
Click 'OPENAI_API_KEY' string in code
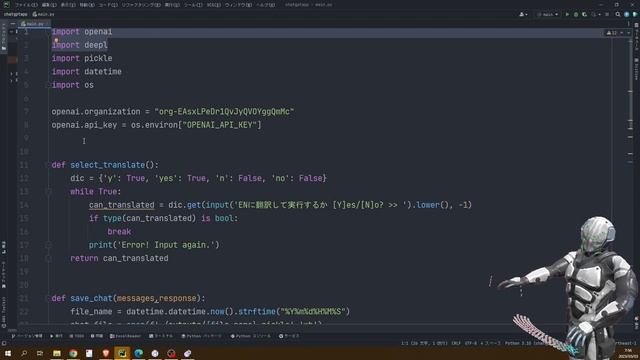point(221,125)
